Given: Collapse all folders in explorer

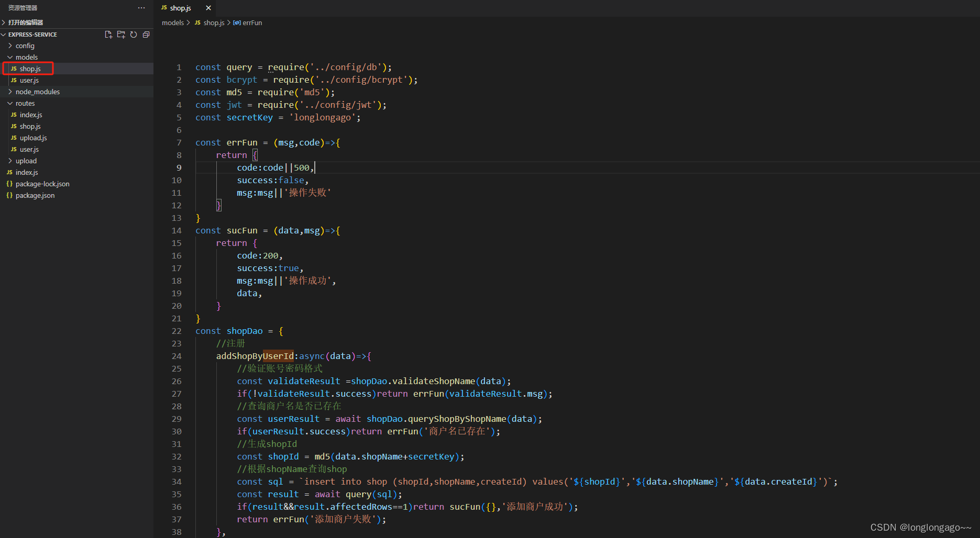Looking at the screenshot, I should coord(146,35).
